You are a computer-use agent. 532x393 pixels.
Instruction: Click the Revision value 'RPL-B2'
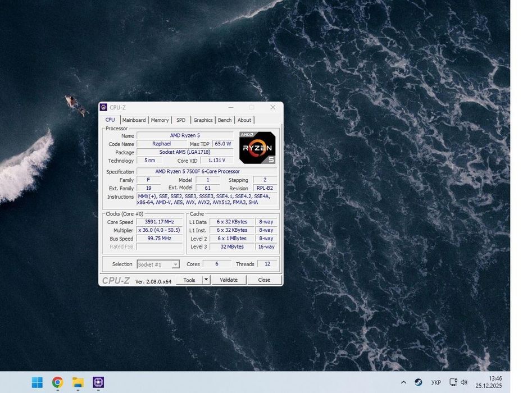pyautogui.click(x=265, y=188)
